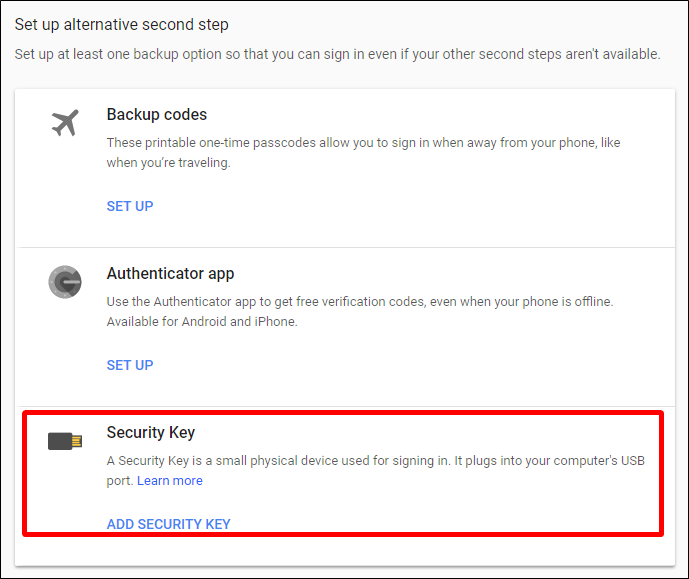Select the Backup codes heading

pos(157,115)
